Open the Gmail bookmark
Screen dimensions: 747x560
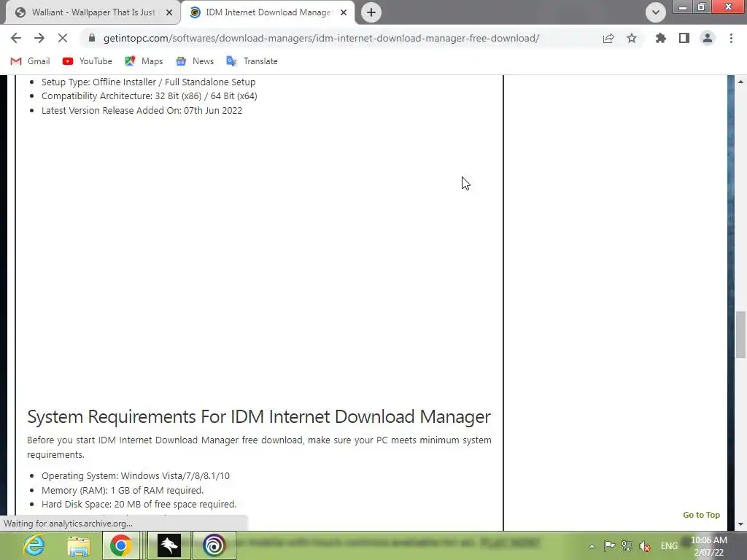[31, 61]
